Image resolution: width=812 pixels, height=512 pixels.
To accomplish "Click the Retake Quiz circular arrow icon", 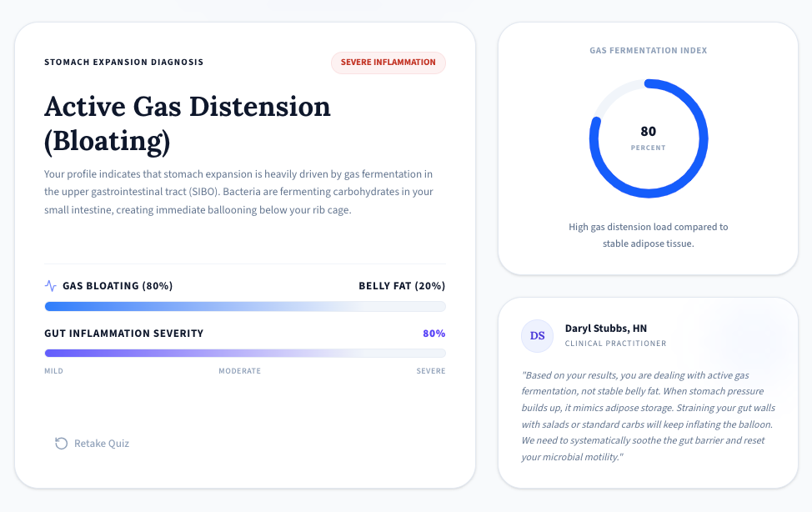I will (61, 443).
